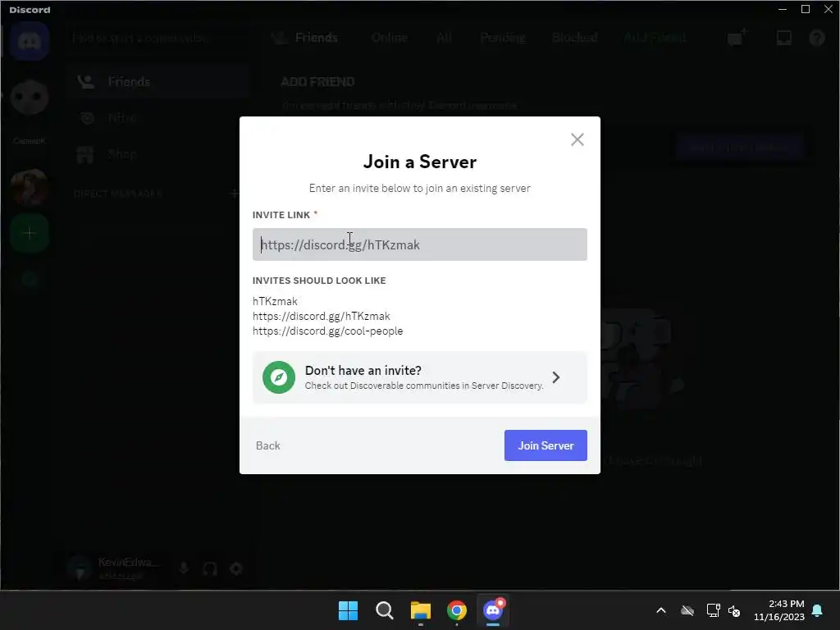The height and width of the screenshot is (630, 840).
Task: Click the find conversation search box
Action: pos(158,38)
